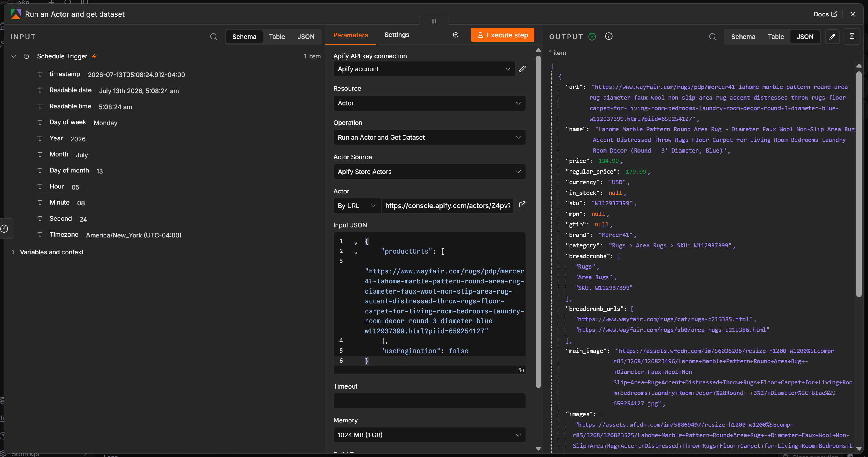
Task: Click the Schedule Trigger clock icon
Action: (26, 56)
